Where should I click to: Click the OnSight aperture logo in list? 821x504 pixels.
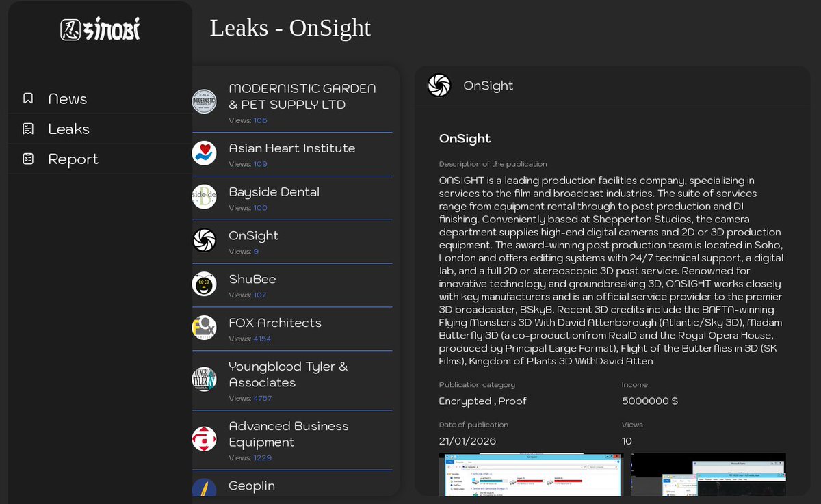click(x=205, y=240)
